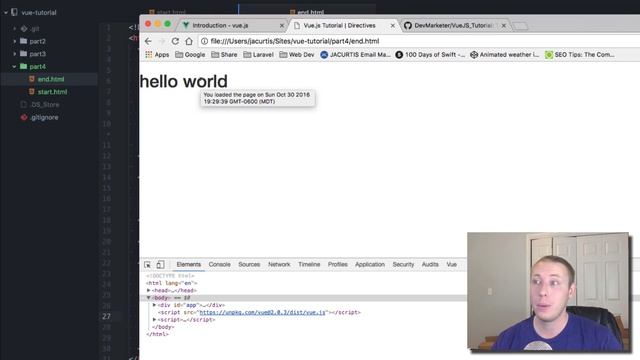640x360 pixels.
Task: Expand the head element node
Action: point(149,290)
